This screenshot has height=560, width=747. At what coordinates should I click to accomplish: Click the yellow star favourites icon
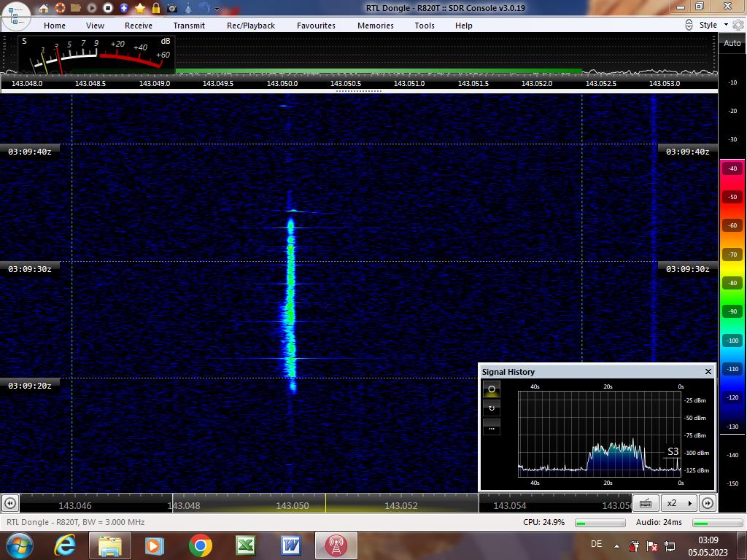140,7
